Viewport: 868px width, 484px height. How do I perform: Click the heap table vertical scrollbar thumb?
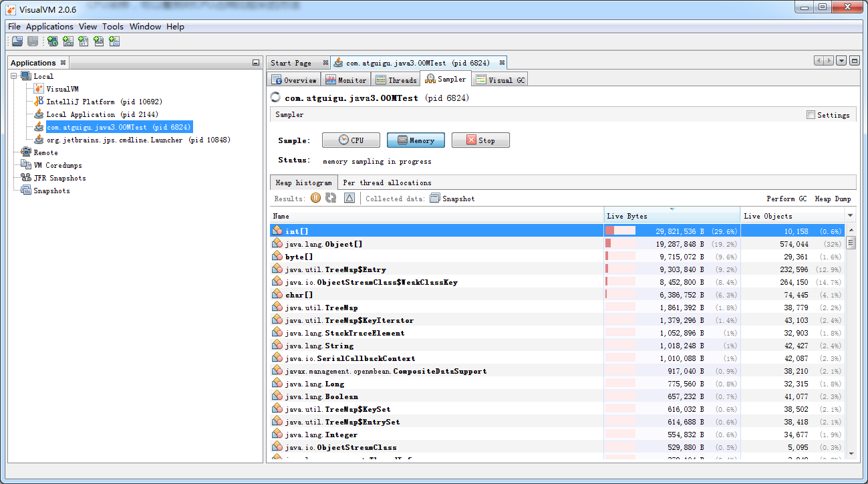851,242
